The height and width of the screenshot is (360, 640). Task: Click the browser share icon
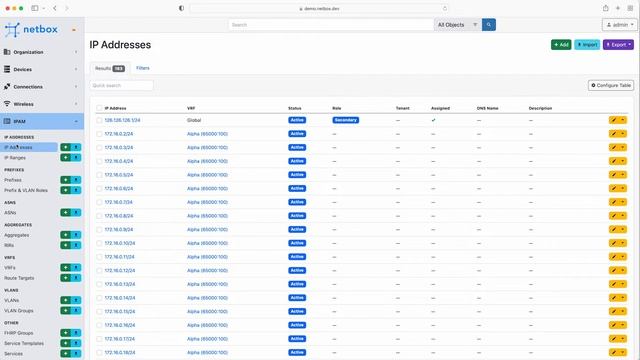point(606,8)
